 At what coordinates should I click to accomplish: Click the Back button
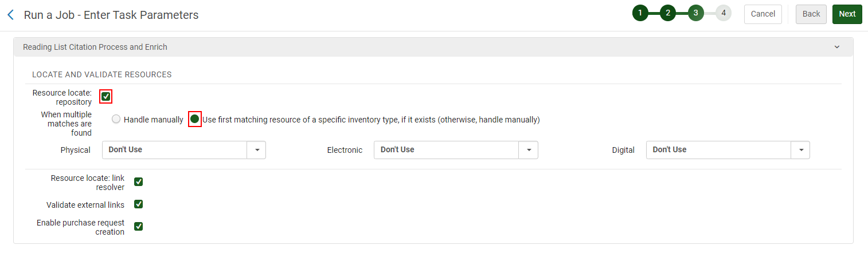tap(811, 14)
